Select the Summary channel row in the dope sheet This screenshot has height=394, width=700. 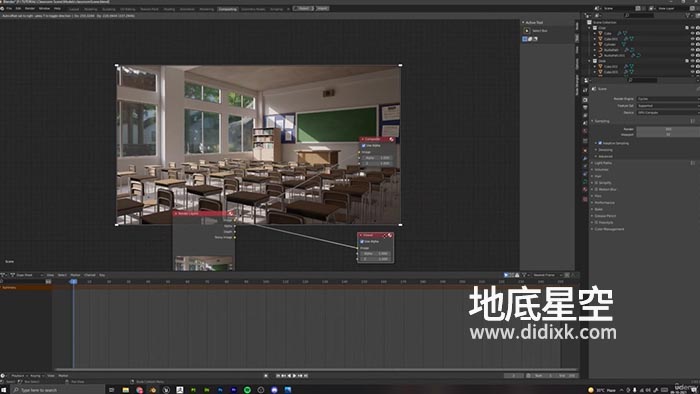(x=26, y=288)
